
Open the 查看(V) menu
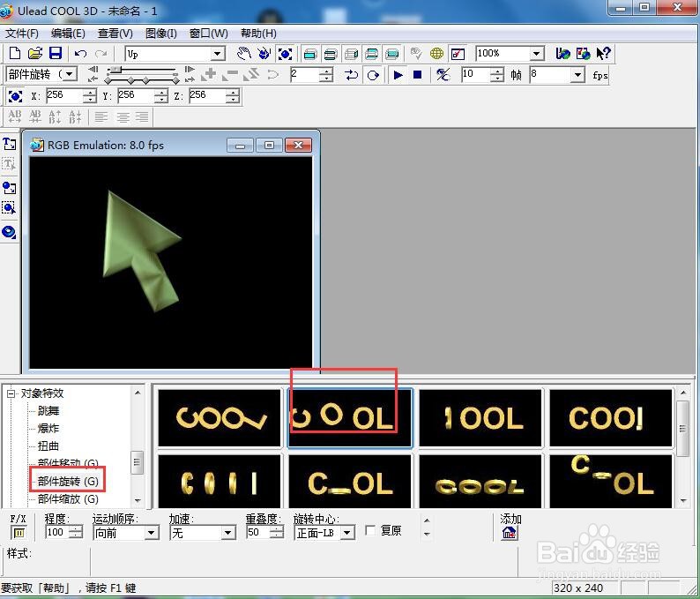pos(115,34)
